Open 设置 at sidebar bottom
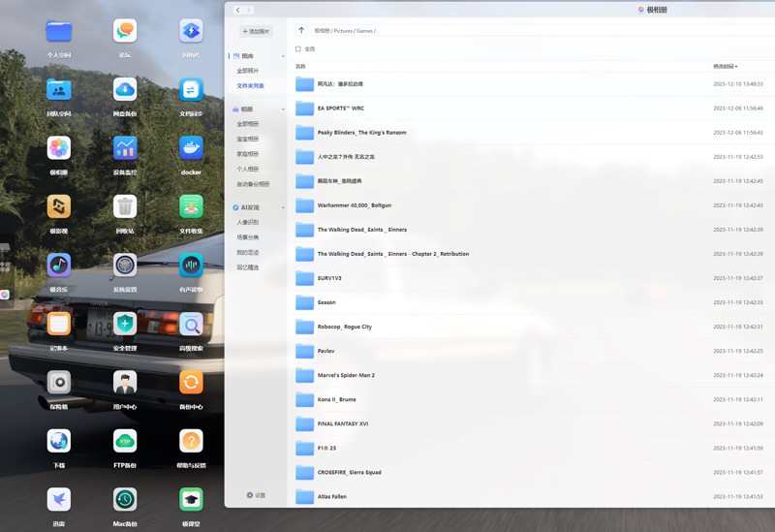 click(x=256, y=495)
